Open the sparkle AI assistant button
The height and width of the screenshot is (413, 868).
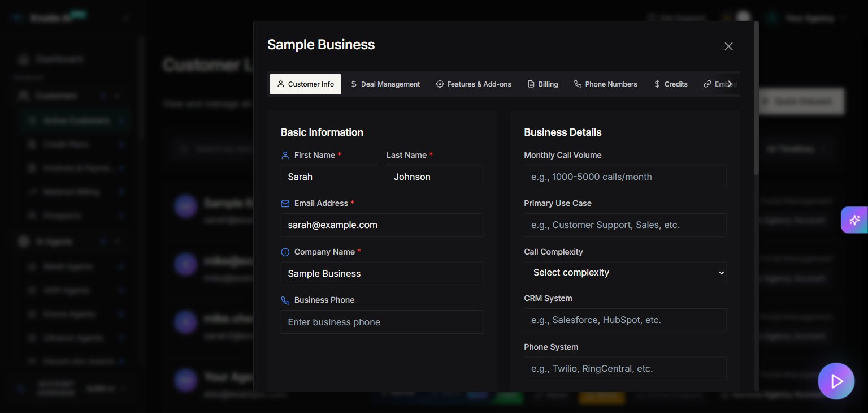(x=854, y=220)
